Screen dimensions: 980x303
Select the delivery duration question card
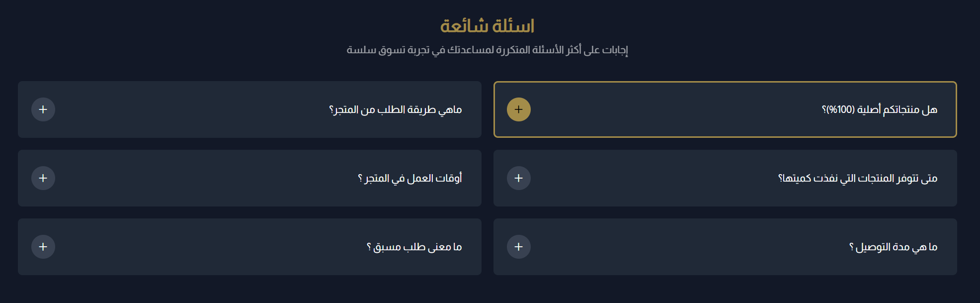(724, 246)
